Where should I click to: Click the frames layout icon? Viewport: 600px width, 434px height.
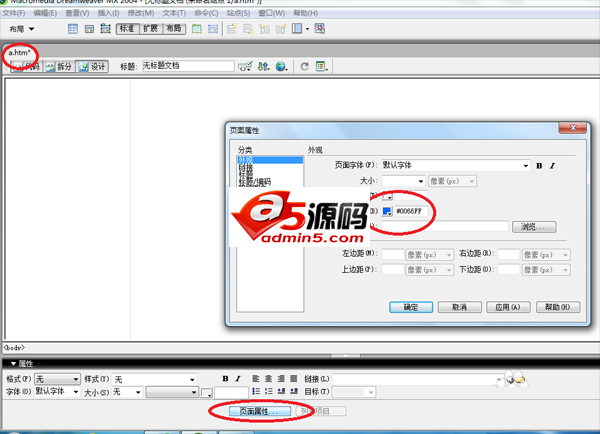(297, 29)
